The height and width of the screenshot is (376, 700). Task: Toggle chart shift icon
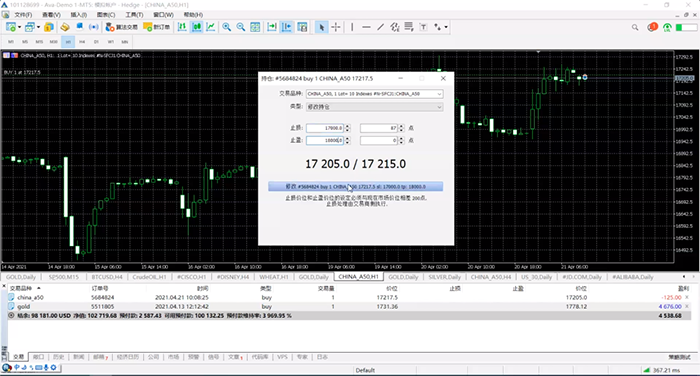[x=287, y=27]
